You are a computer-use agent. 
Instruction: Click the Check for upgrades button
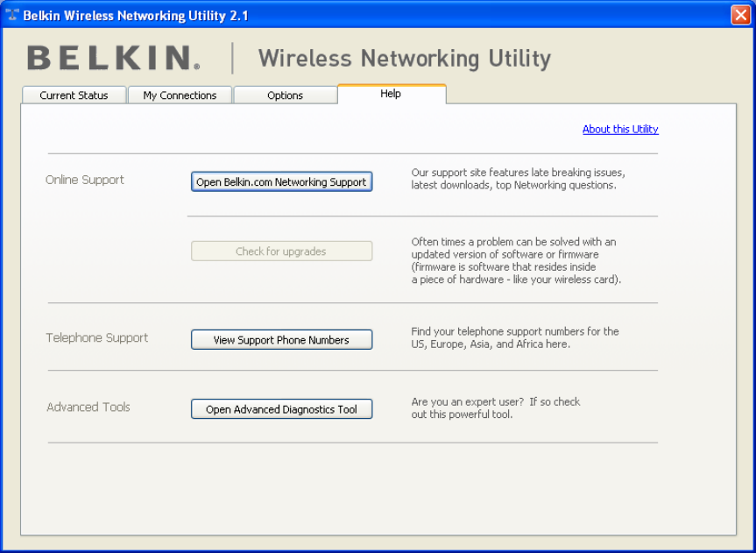[281, 251]
